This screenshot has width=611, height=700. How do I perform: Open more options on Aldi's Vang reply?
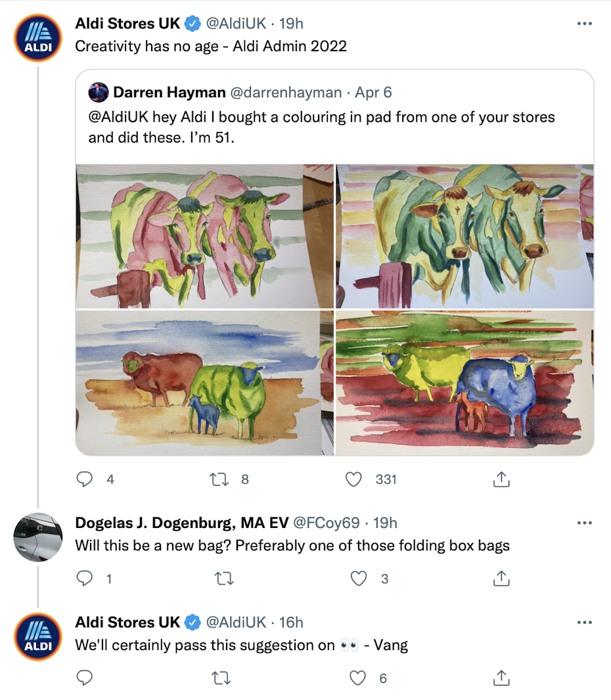pyautogui.click(x=584, y=623)
